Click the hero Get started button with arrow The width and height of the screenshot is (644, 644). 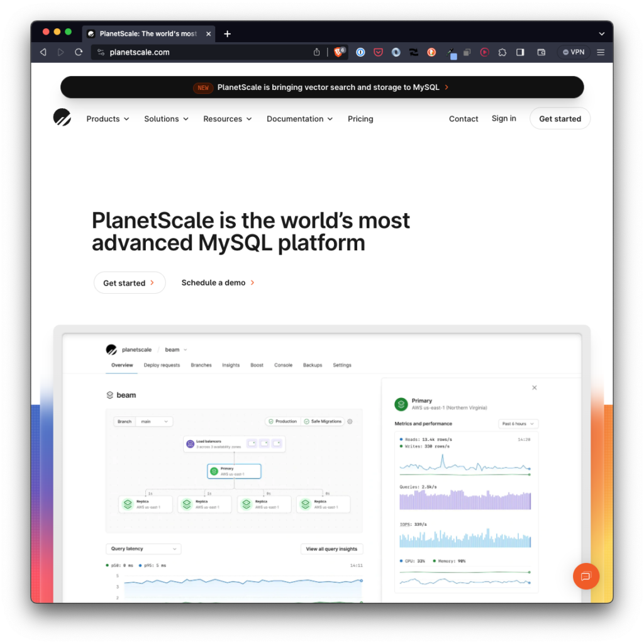coord(130,282)
